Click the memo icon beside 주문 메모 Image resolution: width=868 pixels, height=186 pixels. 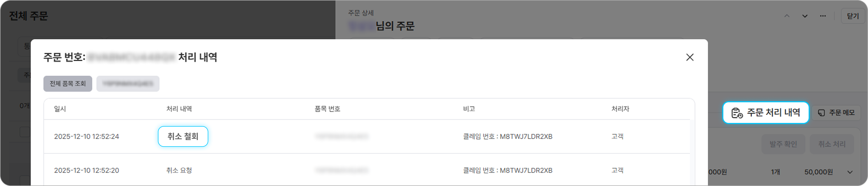(x=822, y=113)
